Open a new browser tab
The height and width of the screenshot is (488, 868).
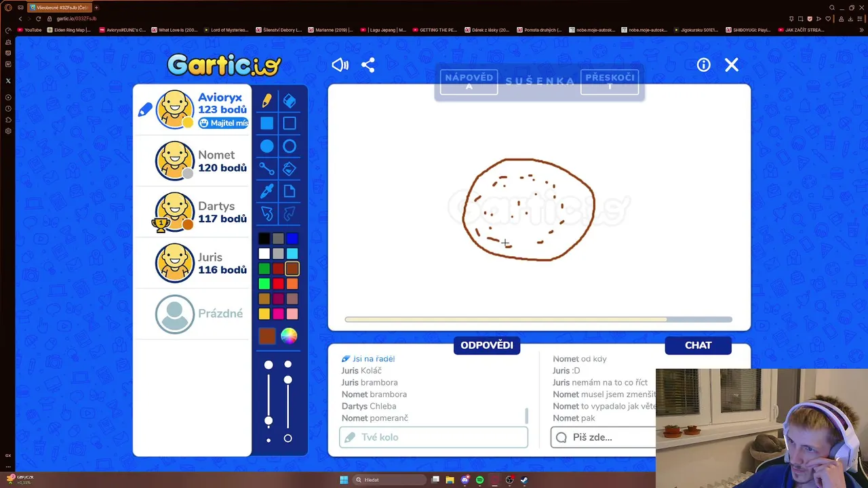96,7
